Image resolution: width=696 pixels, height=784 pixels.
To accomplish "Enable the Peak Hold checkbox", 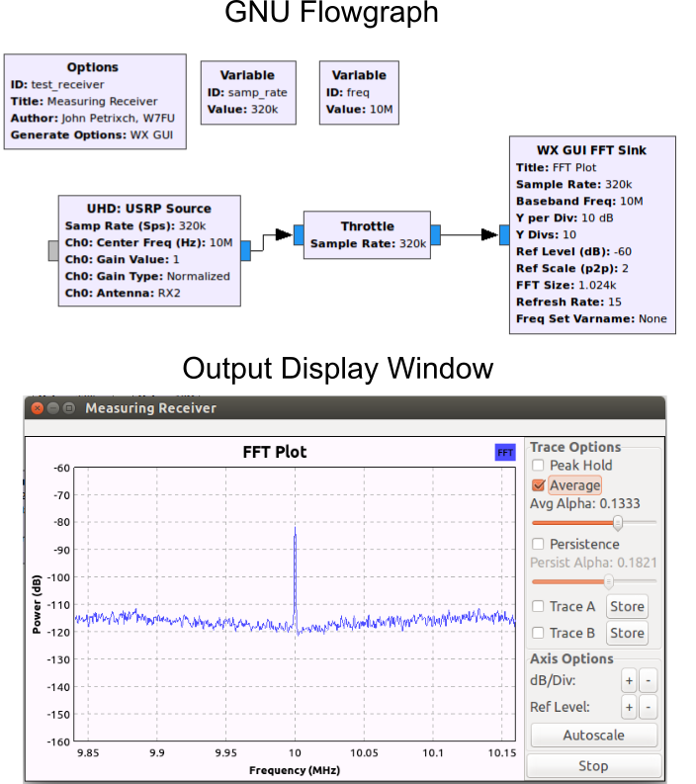I will pyautogui.click(x=538, y=466).
